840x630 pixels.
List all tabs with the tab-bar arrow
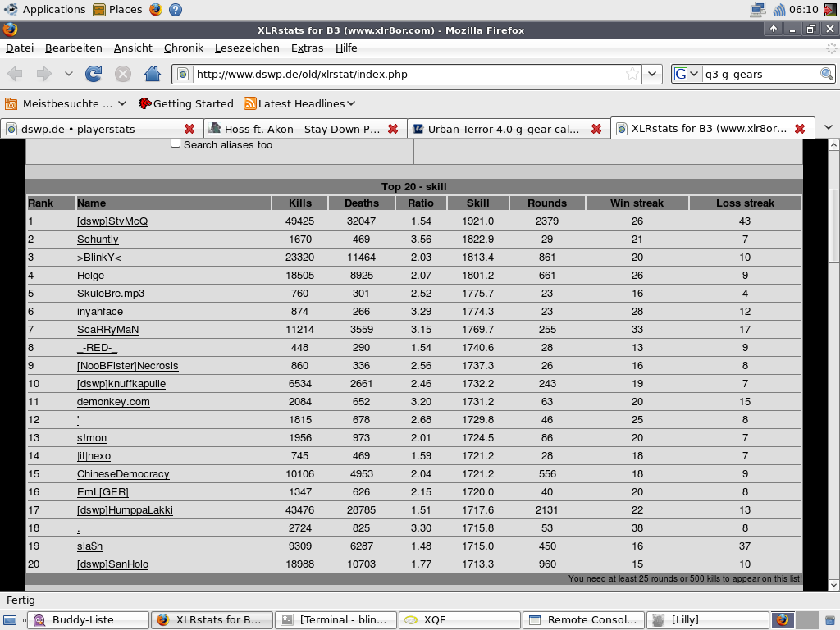[829, 127]
